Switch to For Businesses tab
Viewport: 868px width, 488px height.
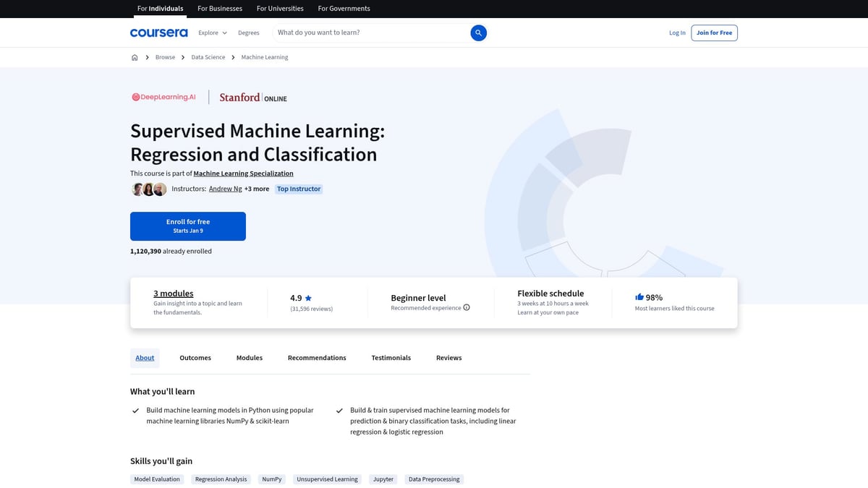pyautogui.click(x=220, y=9)
